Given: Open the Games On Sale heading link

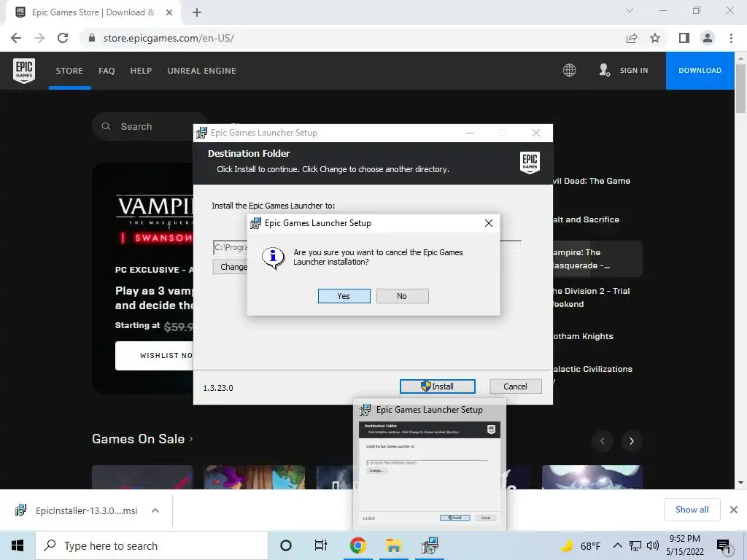Looking at the screenshot, I should click(142, 438).
